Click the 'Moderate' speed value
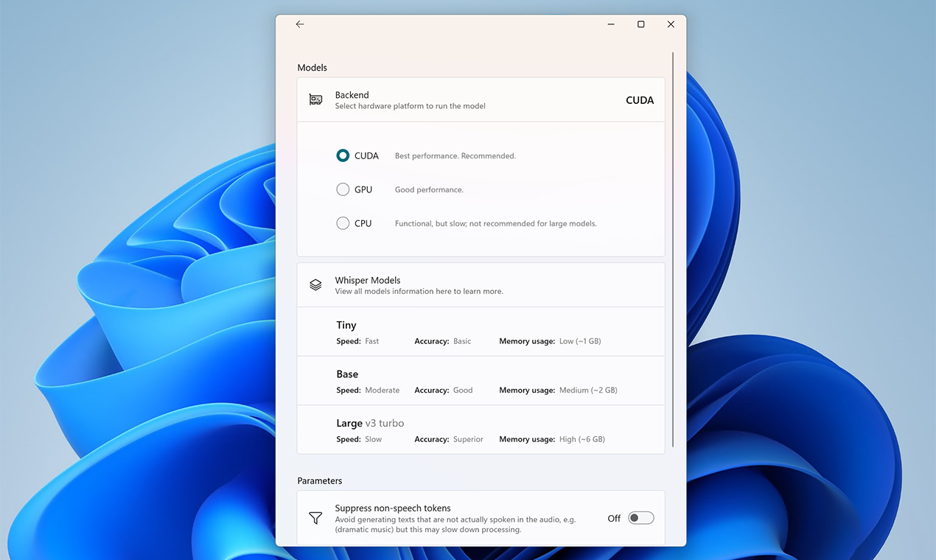This screenshot has height=560, width=936. (383, 391)
